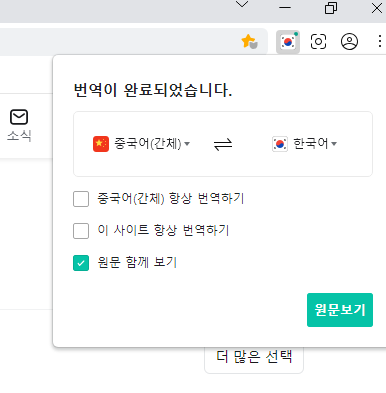Screen dimensions: 386x393
Task: Click the 원문보기 button
Action: point(340,310)
